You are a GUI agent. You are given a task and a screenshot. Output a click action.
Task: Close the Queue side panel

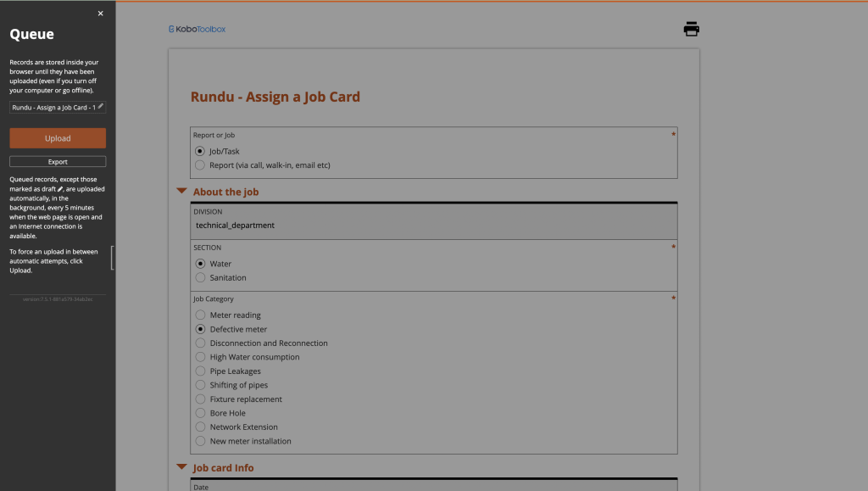pos(101,14)
